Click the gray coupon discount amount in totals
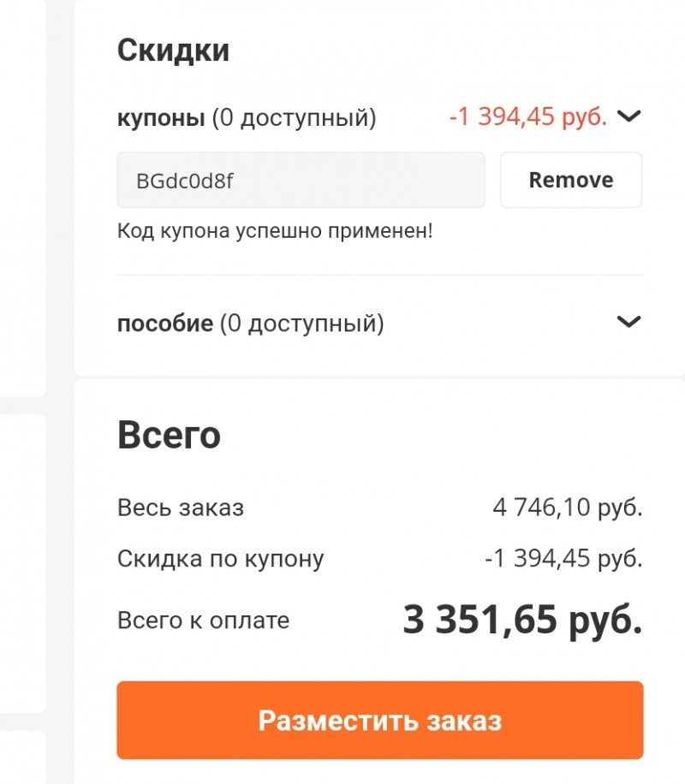685x784 pixels. [x=563, y=559]
